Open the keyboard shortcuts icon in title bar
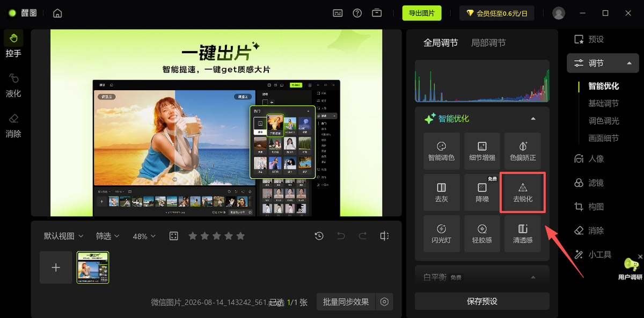 (338, 13)
